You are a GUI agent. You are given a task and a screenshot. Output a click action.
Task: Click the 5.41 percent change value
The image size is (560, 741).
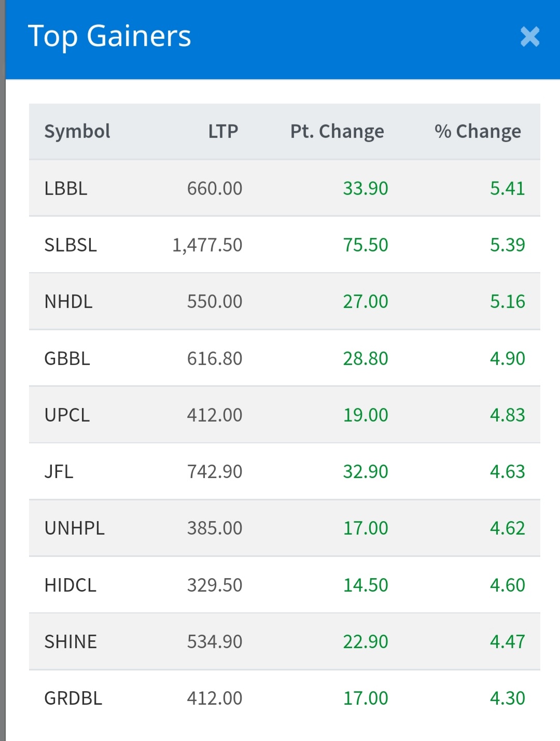[508, 188]
